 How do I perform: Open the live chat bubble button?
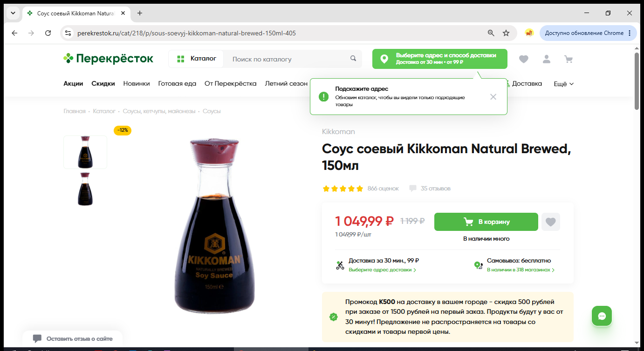tap(602, 316)
